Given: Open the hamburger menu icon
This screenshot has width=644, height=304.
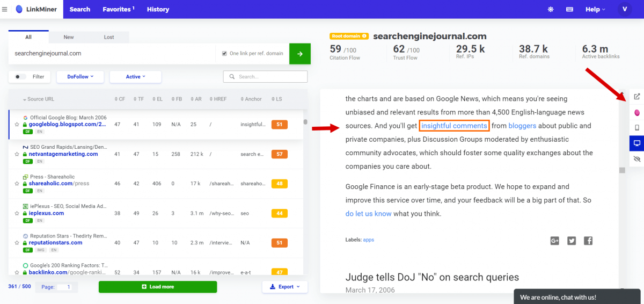Looking at the screenshot, I should pos(5,9).
